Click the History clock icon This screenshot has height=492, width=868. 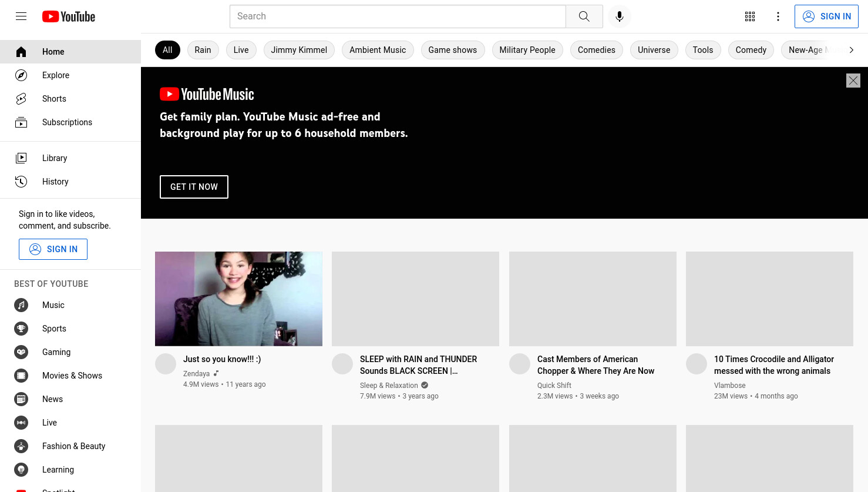tap(21, 182)
